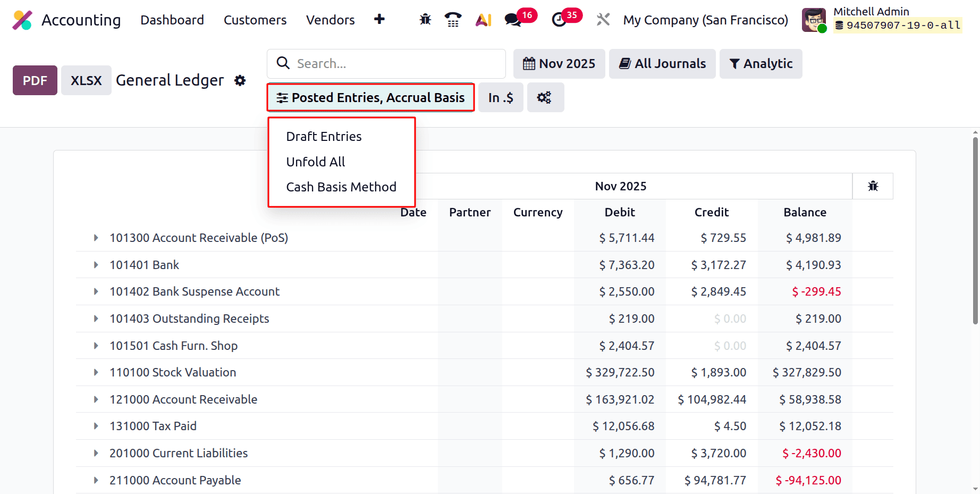Expand the 101401 Bank row
Screen dimensions: 980x494
tap(96, 265)
